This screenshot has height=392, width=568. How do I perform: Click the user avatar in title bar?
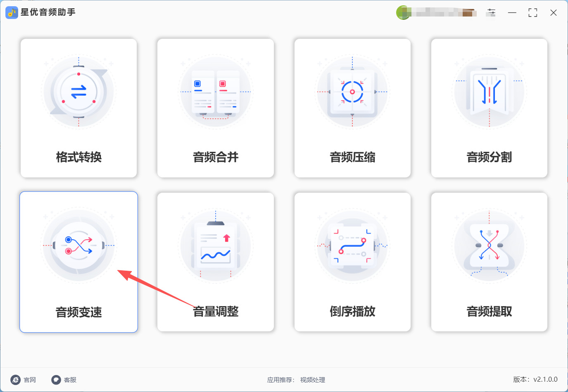pyautogui.click(x=403, y=12)
